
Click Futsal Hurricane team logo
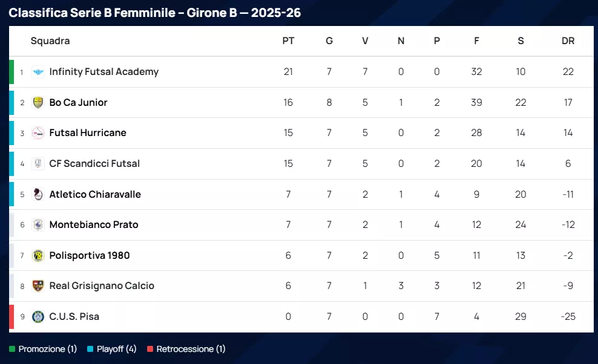tap(38, 133)
